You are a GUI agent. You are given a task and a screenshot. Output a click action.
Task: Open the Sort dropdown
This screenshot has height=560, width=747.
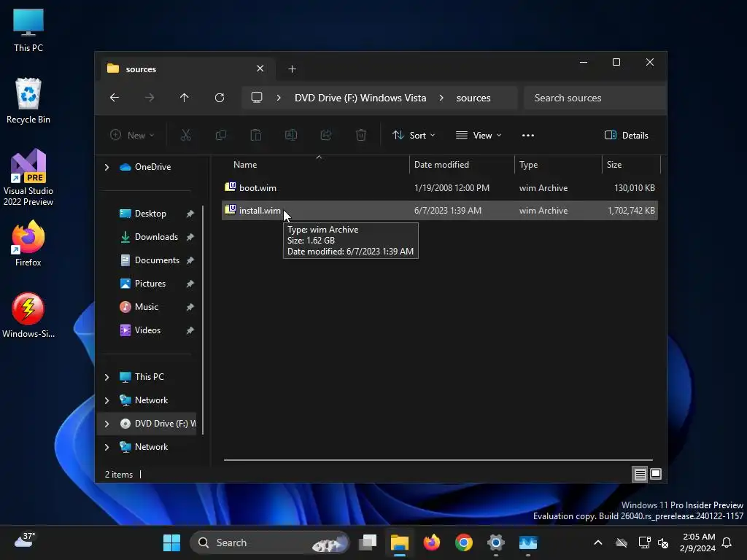[414, 135]
